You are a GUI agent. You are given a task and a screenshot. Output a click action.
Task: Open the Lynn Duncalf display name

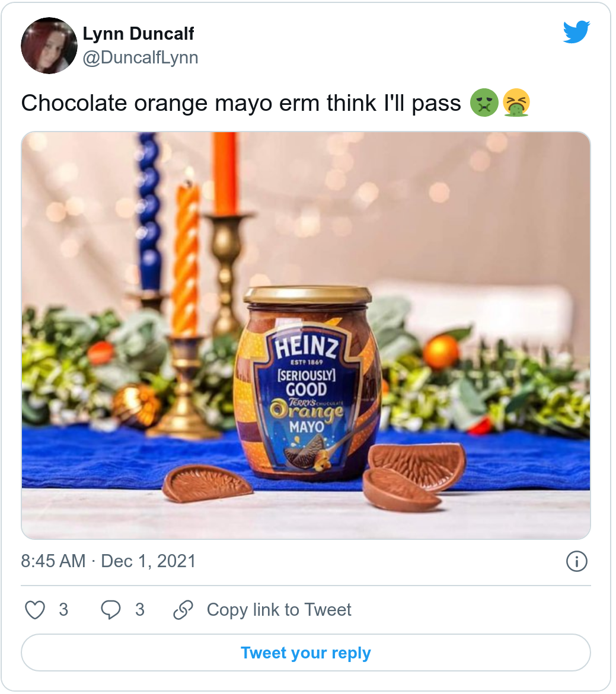coord(138,34)
